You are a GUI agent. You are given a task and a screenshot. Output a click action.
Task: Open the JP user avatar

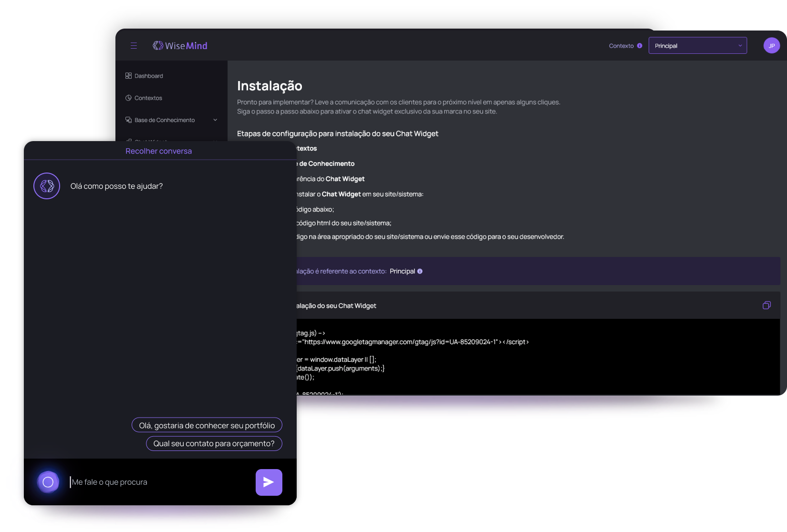[x=771, y=46]
